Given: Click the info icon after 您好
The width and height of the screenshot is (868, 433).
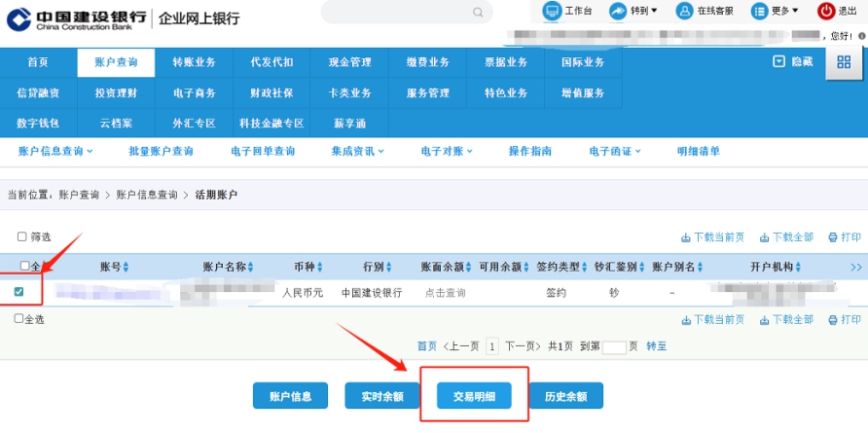Looking at the screenshot, I should pos(861,36).
